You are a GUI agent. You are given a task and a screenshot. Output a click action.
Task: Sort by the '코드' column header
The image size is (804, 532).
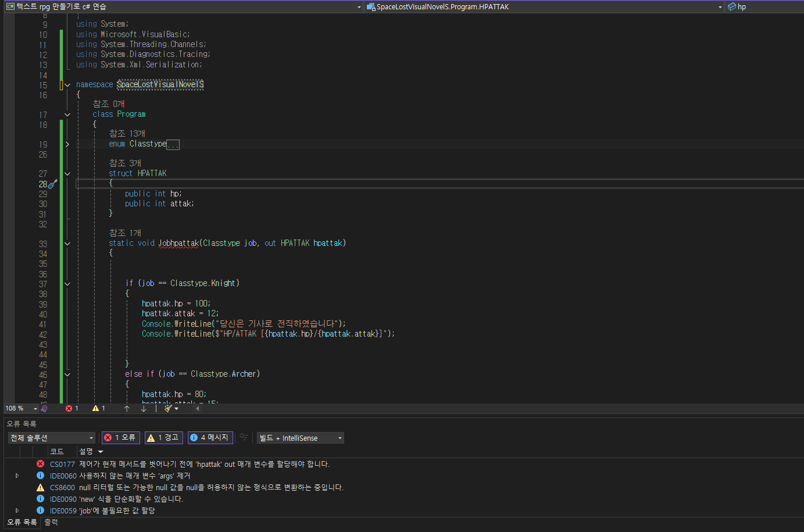coord(62,452)
